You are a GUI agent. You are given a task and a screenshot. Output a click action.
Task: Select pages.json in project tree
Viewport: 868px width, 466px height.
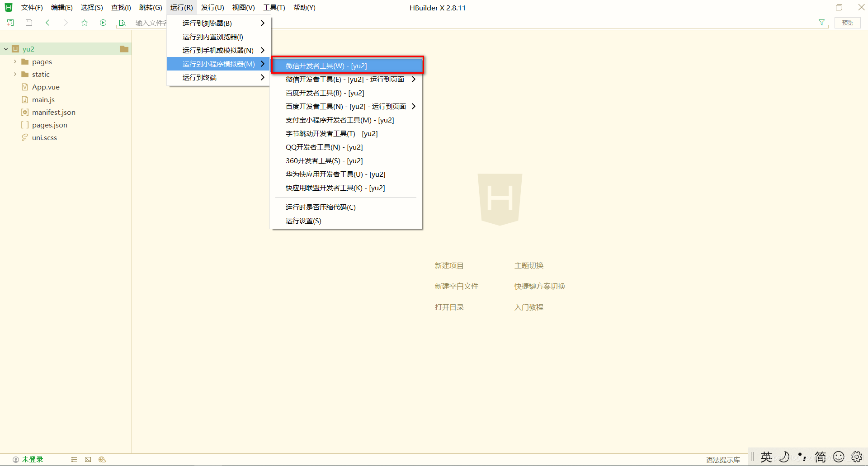pos(50,125)
